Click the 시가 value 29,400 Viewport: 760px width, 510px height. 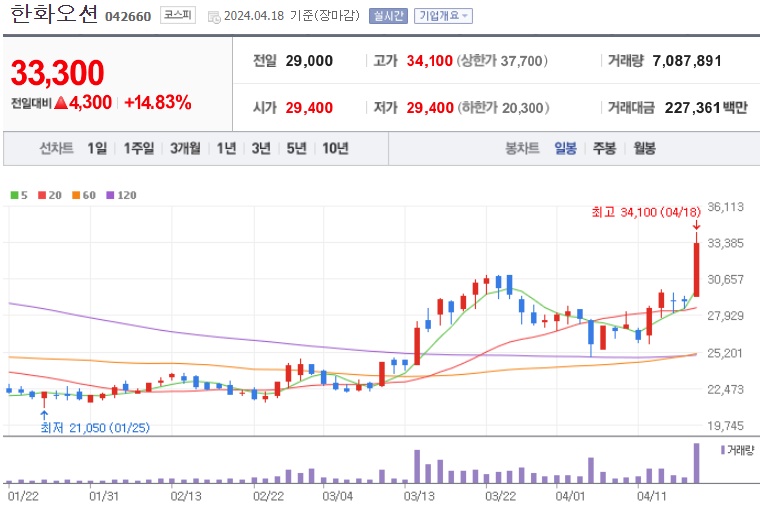point(309,108)
